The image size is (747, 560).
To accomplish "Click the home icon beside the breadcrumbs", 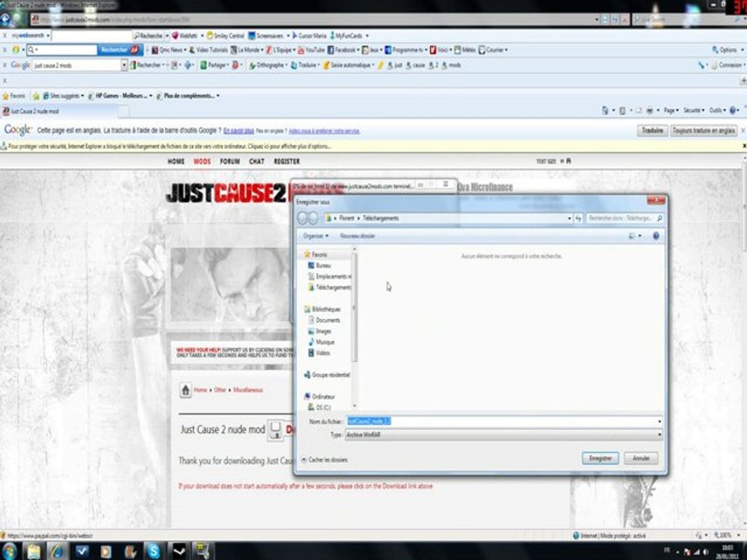I will click(x=185, y=390).
